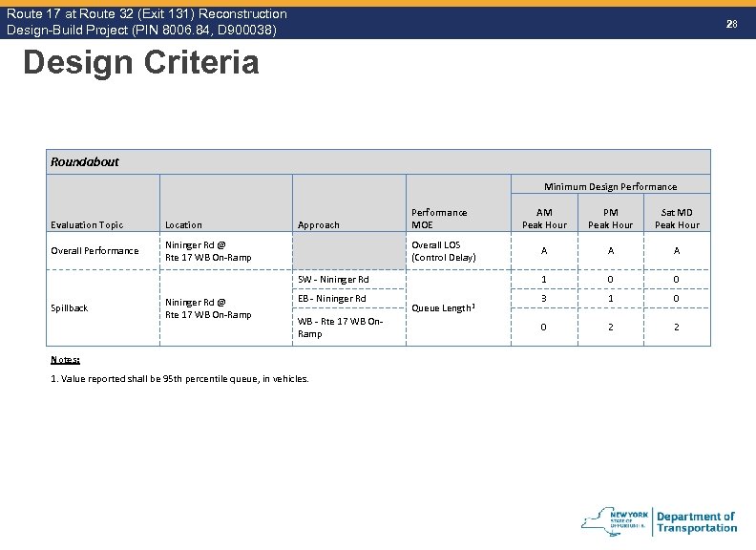Click the AM value '0' in the WB On-Ramp row
The height and width of the screenshot is (550, 756).
point(543,328)
